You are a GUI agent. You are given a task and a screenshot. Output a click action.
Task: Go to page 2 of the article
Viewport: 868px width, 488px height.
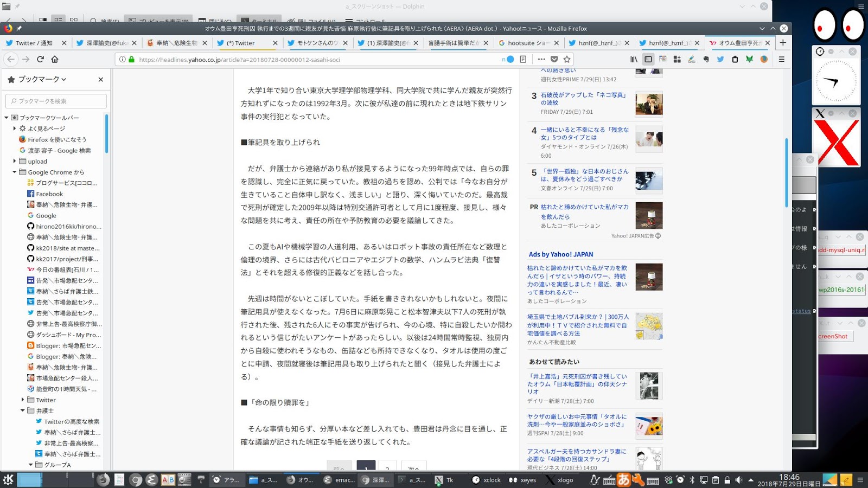pyautogui.click(x=387, y=466)
